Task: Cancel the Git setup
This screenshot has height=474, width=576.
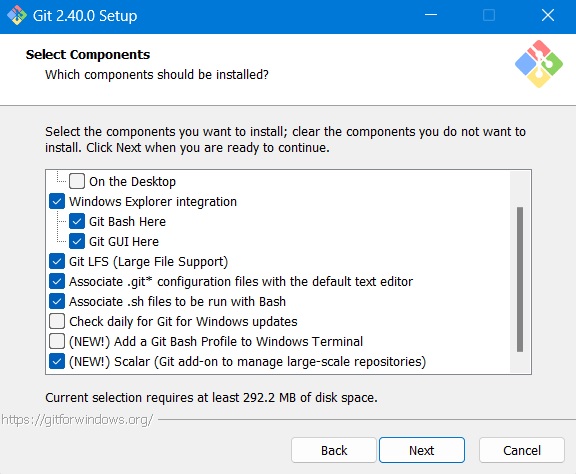Action: [522, 450]
